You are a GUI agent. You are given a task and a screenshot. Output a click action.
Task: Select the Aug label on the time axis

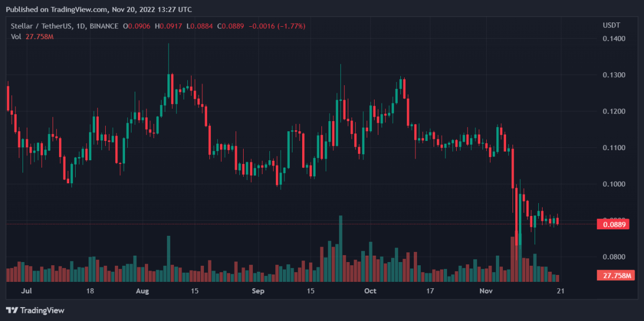142,291
